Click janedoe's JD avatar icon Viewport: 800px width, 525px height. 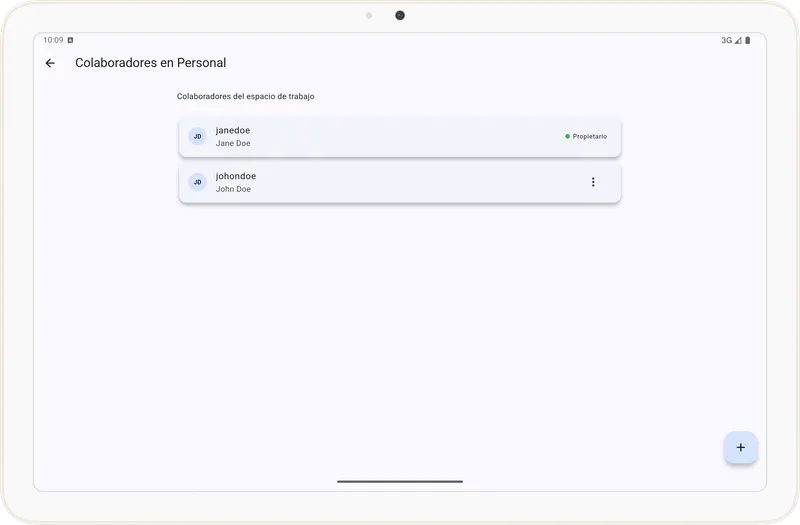click(x=197, y=136)
